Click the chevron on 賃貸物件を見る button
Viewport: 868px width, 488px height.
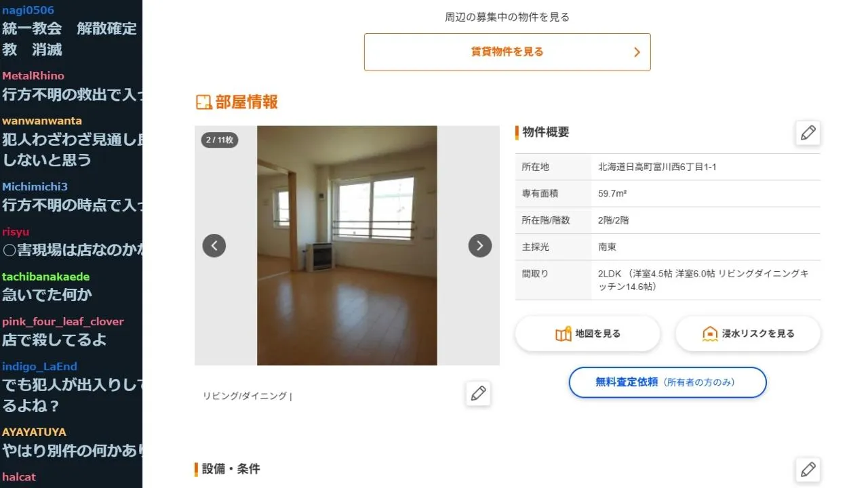point(637,52)
